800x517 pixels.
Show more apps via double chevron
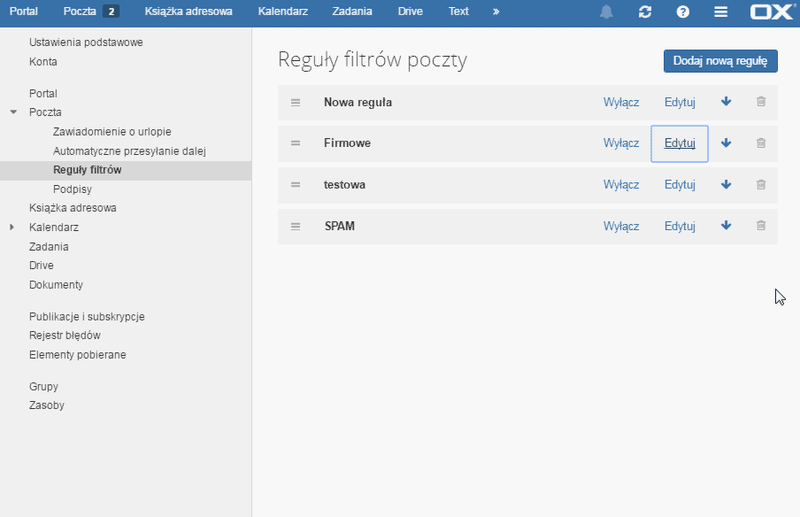[x=496, y=12]
